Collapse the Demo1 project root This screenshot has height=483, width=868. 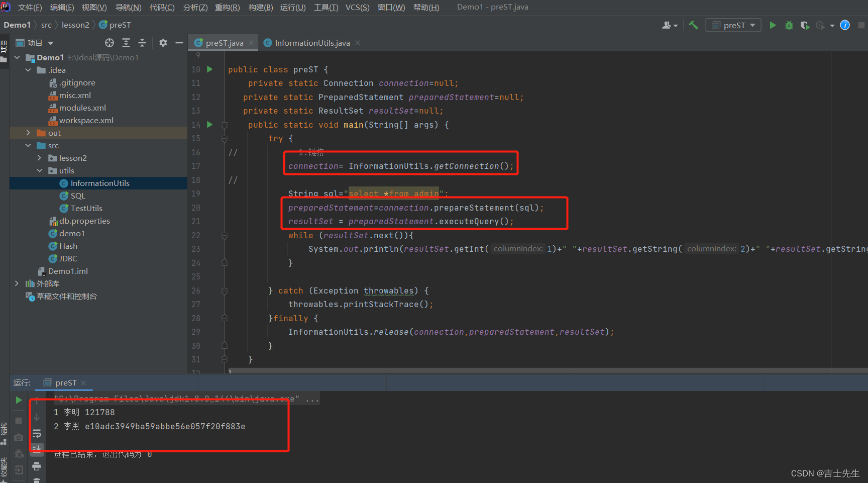(17, 57)
